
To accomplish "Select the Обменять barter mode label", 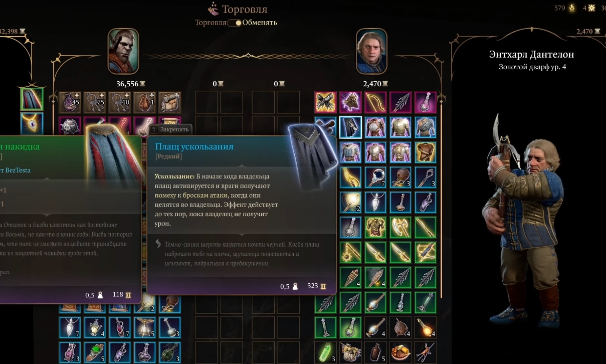I will tap(260, 23).
